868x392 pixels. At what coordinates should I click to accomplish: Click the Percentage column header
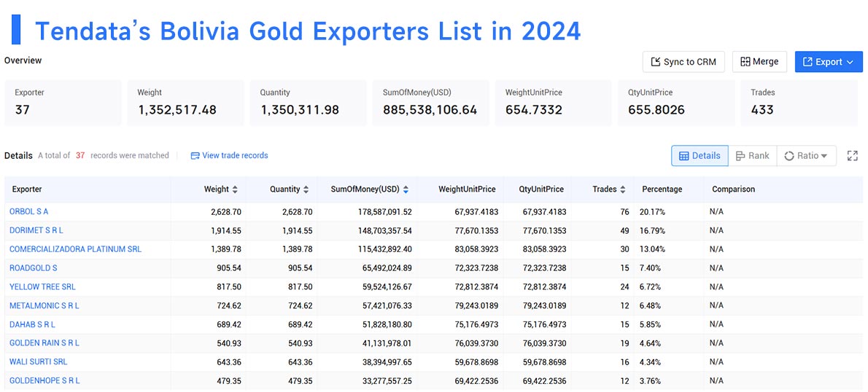pos(662,189)
